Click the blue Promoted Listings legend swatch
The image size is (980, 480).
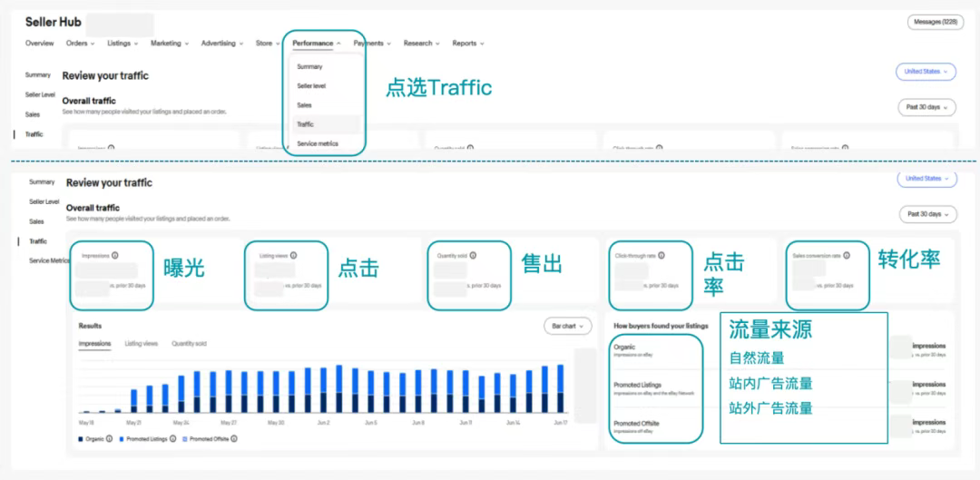122,439
